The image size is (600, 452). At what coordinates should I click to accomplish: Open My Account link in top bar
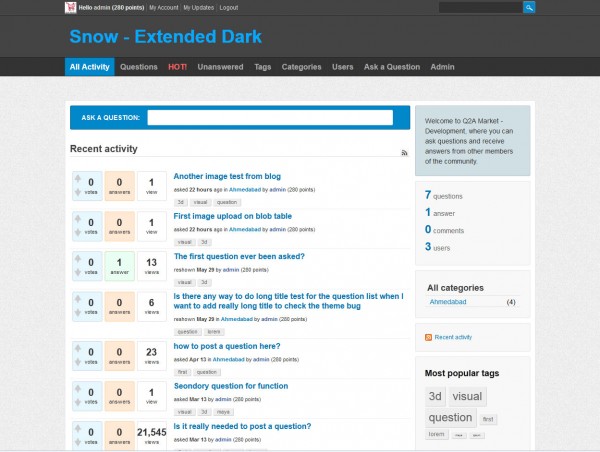164,7
